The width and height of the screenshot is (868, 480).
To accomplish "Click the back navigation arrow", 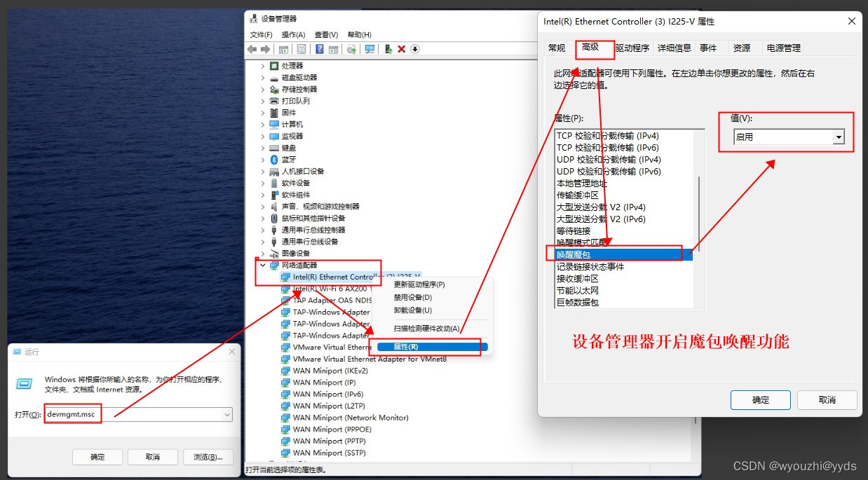I will [x=253, y=49].
